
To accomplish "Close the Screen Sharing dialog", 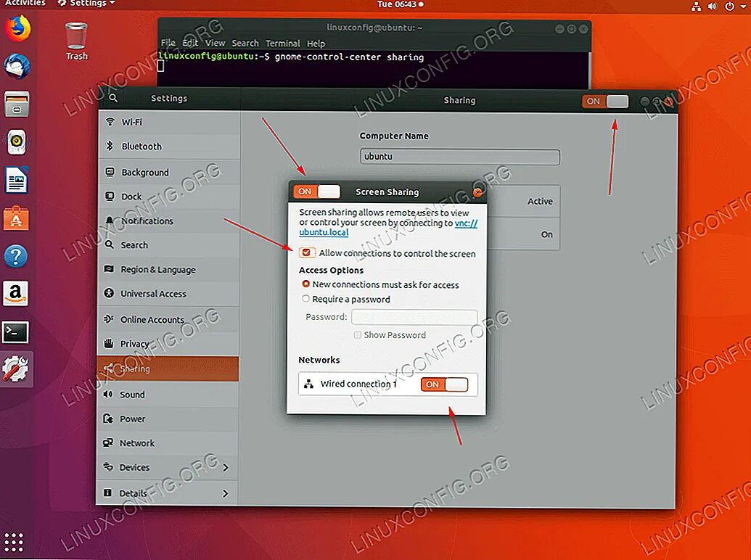I will (x=477, y=192).
